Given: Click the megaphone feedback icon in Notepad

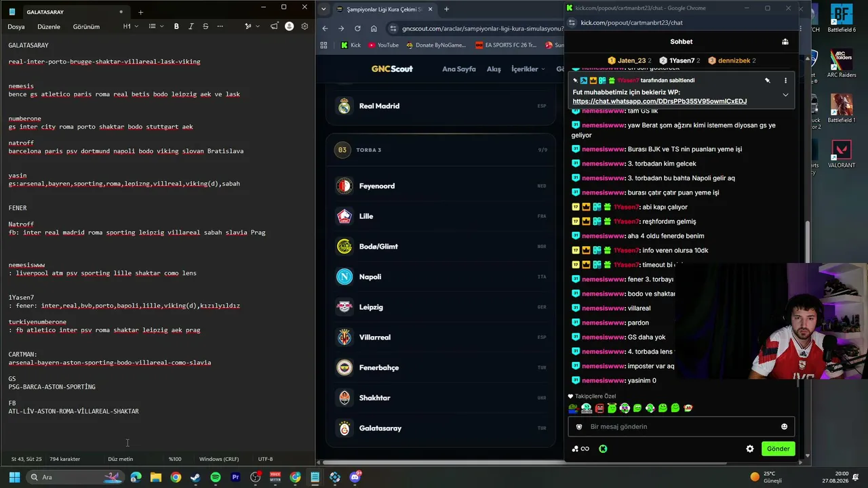Looking at the screenshot, I should 274,26.
